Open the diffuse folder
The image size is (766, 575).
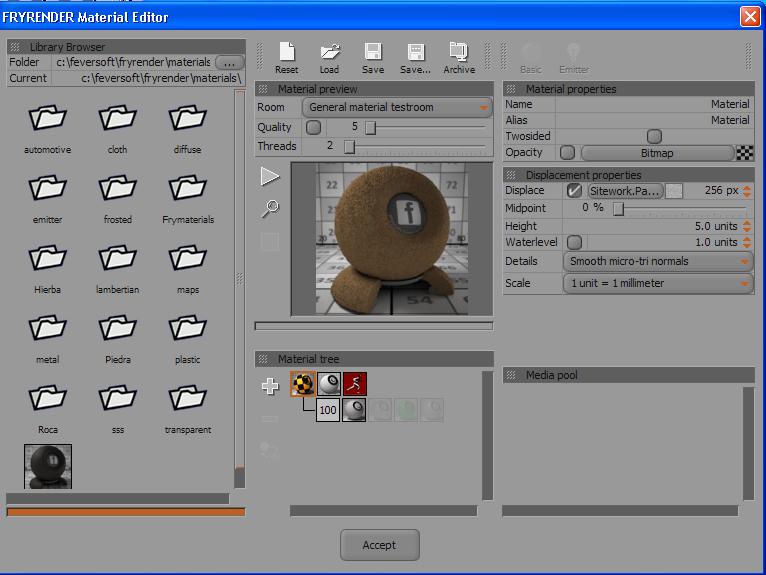188,128
